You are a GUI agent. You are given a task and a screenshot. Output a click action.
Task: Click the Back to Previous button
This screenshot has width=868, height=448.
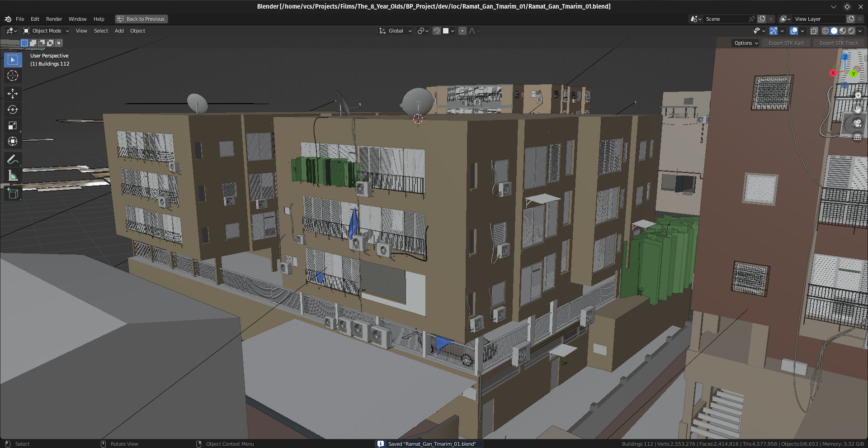pyautogui.click(x=141, y=19)
